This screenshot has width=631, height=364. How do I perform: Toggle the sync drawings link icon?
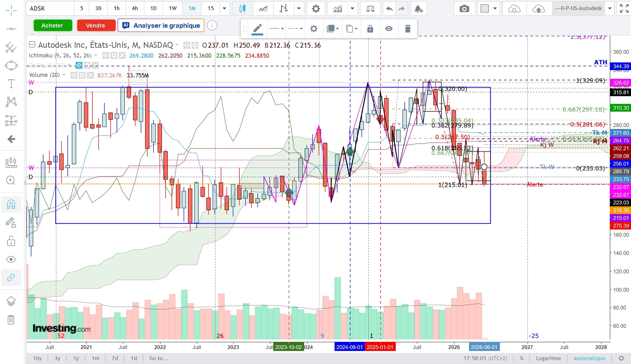11,277
